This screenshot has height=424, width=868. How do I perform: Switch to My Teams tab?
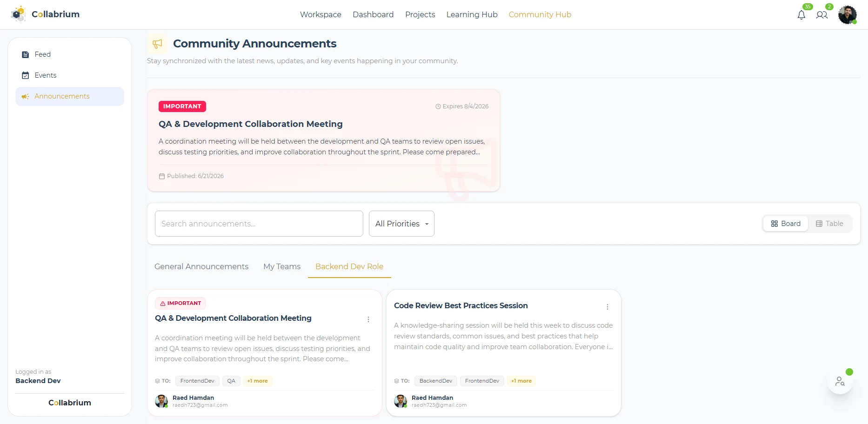click(x=282, y=266)
